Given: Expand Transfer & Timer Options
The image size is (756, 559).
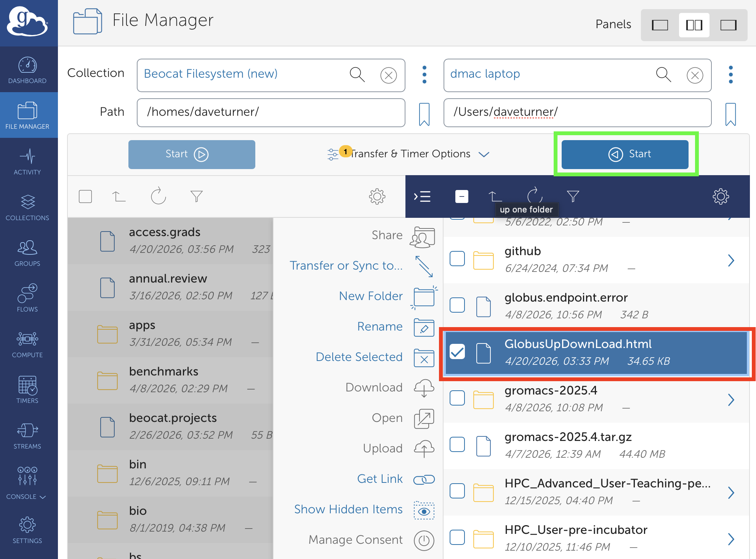Looking at the screenshot, I should click(x=410, y=154).
